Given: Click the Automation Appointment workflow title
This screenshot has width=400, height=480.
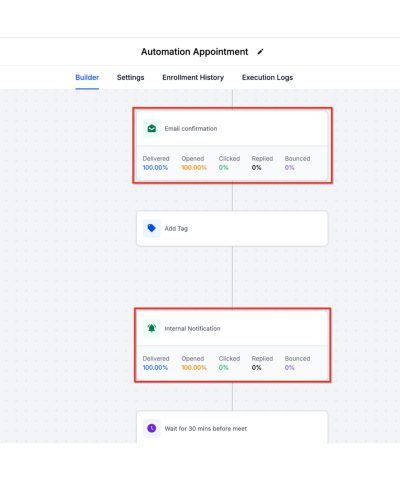Looking at the screenshot, I should [x=195, y=52].
